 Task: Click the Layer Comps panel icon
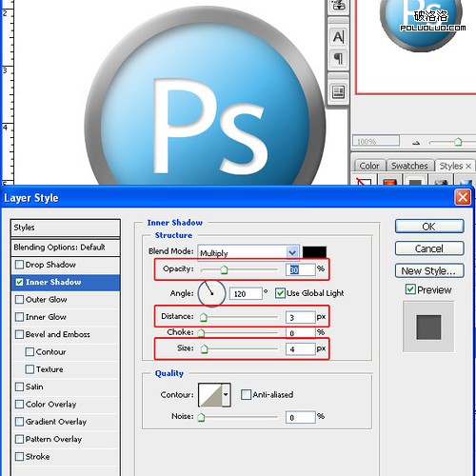[338, 92]
